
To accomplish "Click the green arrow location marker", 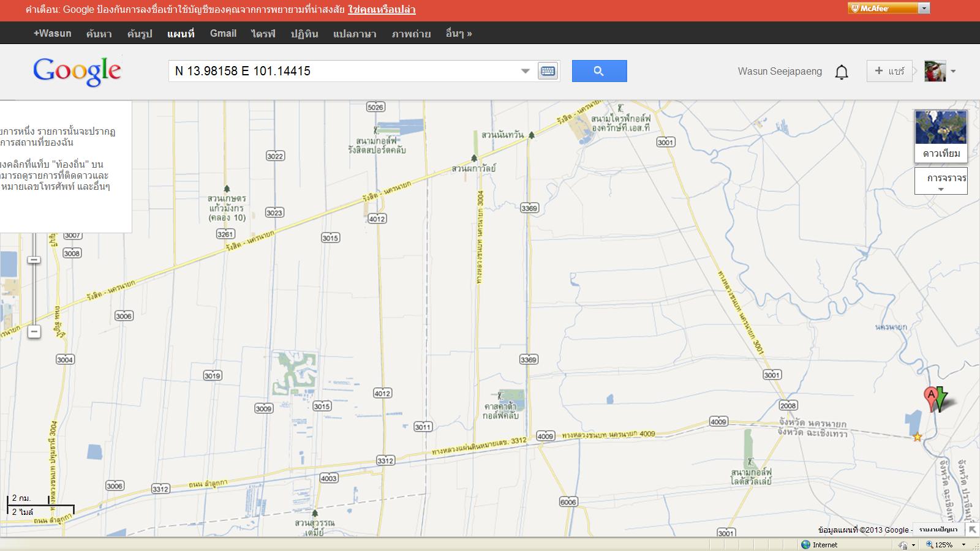I will [942, 398].
